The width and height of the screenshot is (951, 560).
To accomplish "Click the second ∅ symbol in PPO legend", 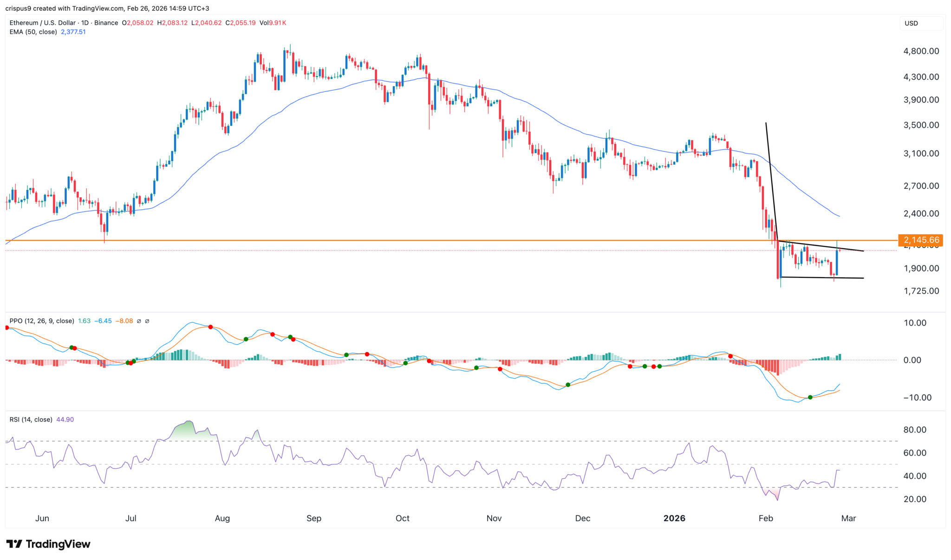I will tap(147, 321).
